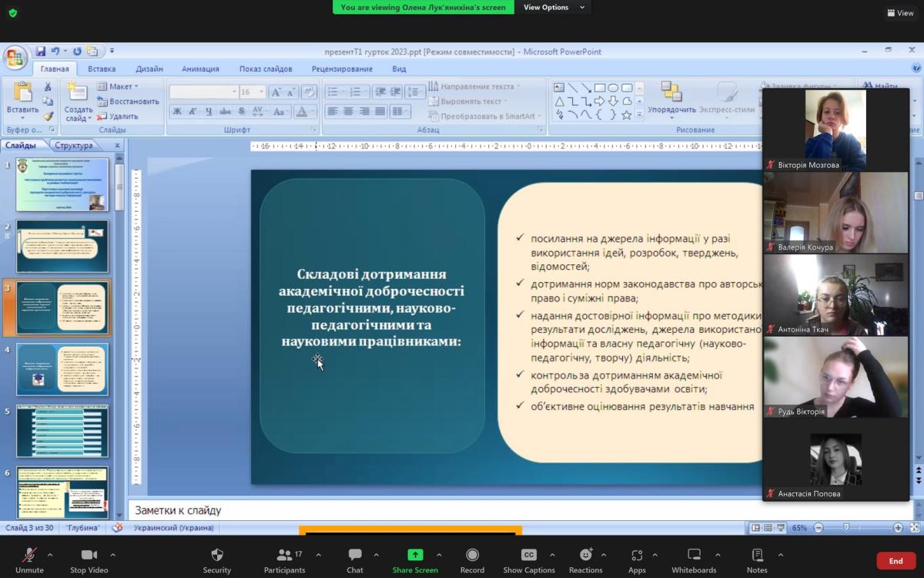The image size is (924, 578).
Task: Open the Zoom Reactions panel
Action: point(585,555)
